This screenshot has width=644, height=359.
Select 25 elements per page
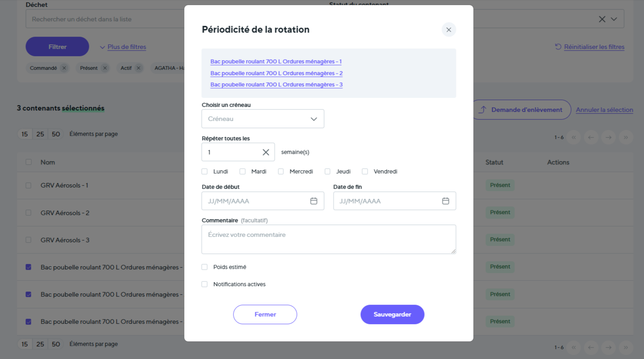pyautogui.click(x=40, y=134)
